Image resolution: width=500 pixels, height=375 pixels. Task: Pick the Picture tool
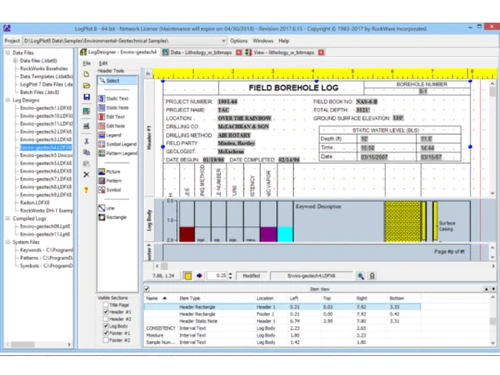tap(109, 172)
